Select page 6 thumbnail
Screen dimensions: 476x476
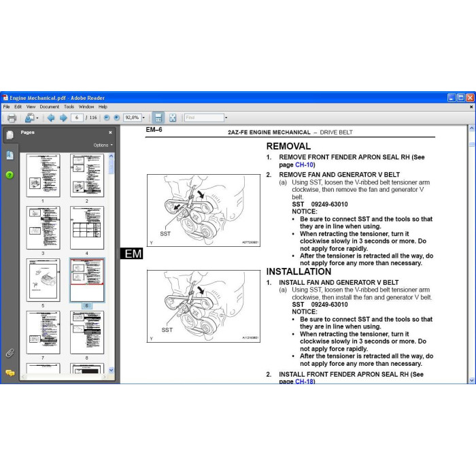click(x=87, y=280)
